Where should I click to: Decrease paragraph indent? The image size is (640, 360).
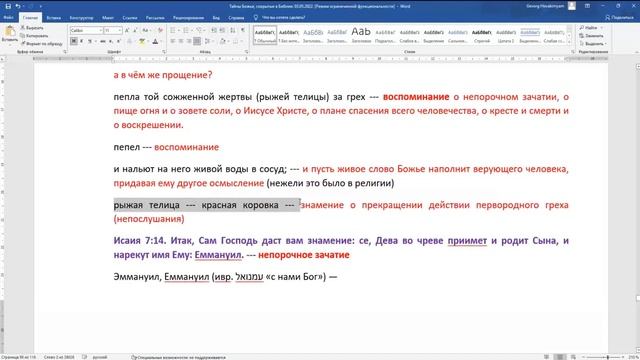(214, 30)
